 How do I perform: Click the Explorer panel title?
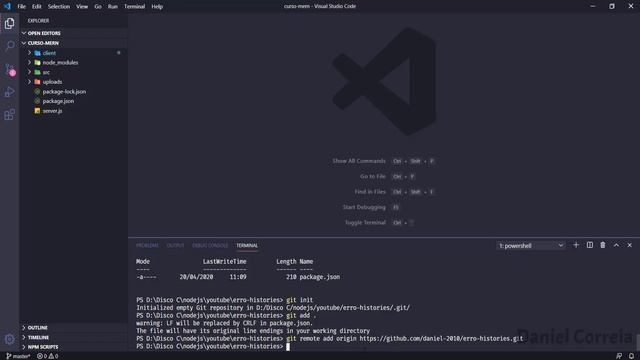(x=38, y=20)
